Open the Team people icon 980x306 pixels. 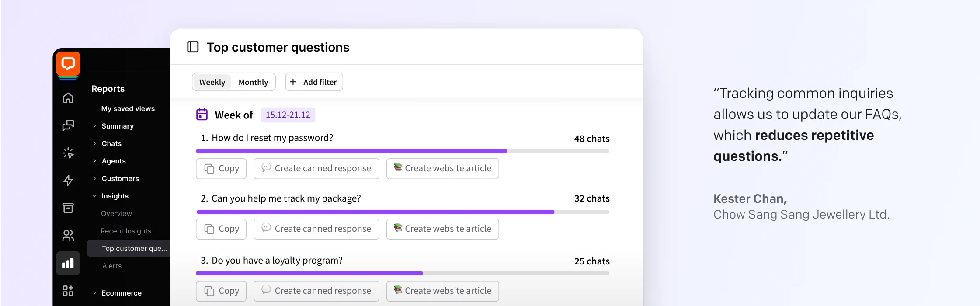(68, 236)
